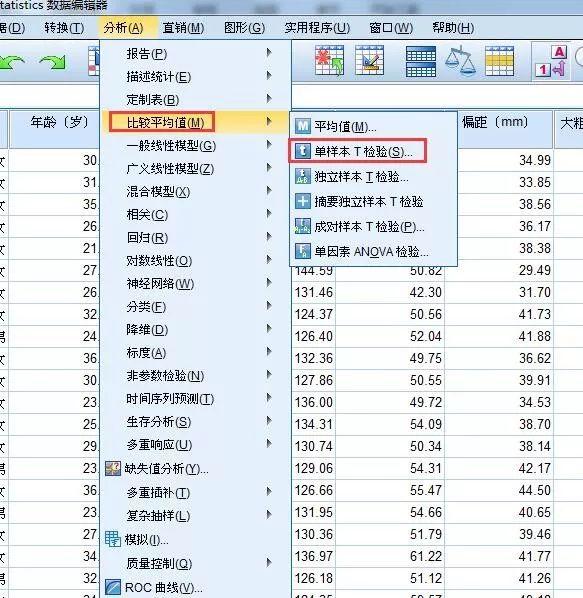This screenshot has height=598, width=583.
Task: Open the 直销(M) menu
Action: (183, 28)
